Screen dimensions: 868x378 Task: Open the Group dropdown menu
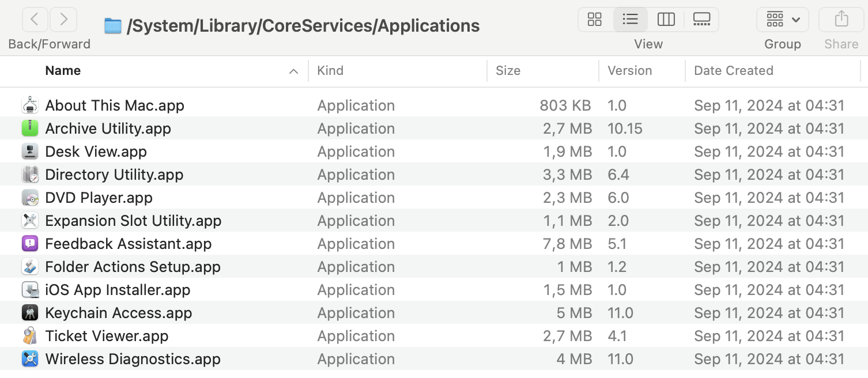pos(782,20)
